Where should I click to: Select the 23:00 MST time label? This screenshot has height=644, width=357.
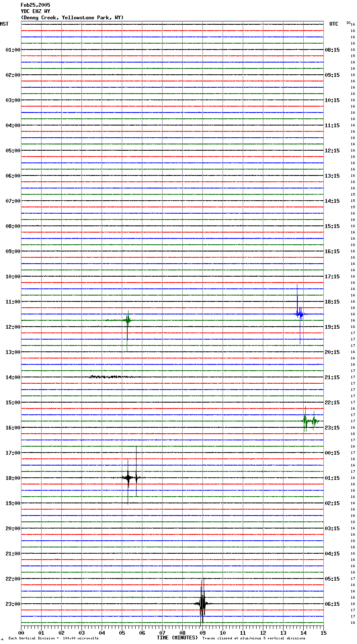click(x=13, y=604)
